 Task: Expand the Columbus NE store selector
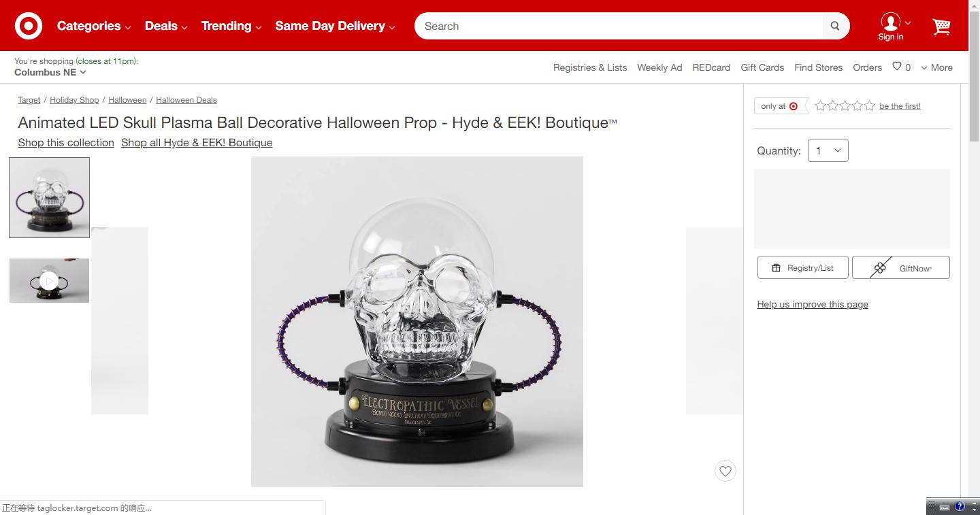pyautogui.click(x=50, y=72)
